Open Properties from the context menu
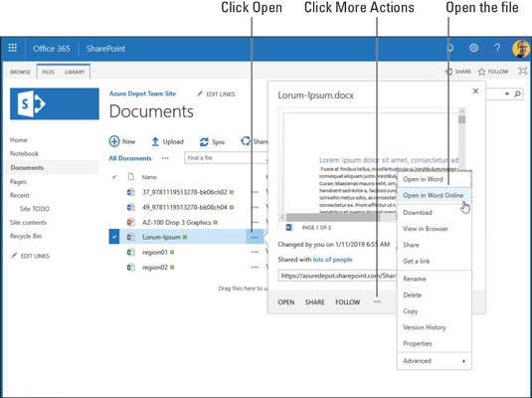 pos(435,343)
